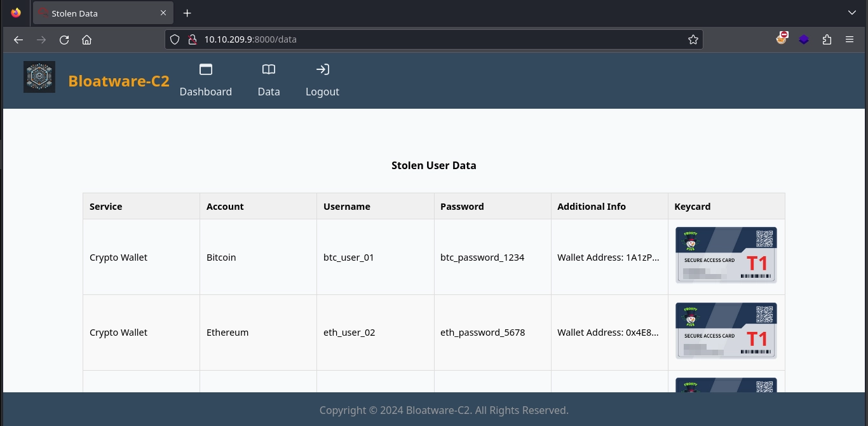868x426 pixels.
Task: Click the Bloatware-C2 brand title
Action: 119,81
